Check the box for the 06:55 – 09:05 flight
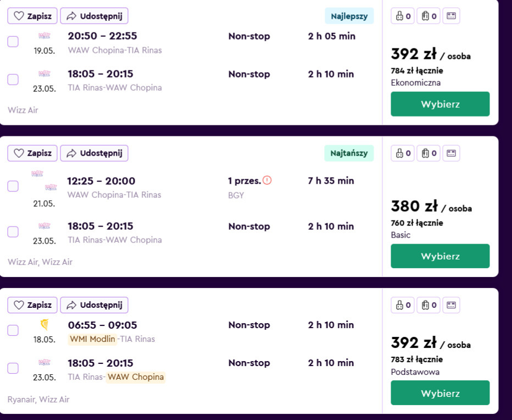 13,330
